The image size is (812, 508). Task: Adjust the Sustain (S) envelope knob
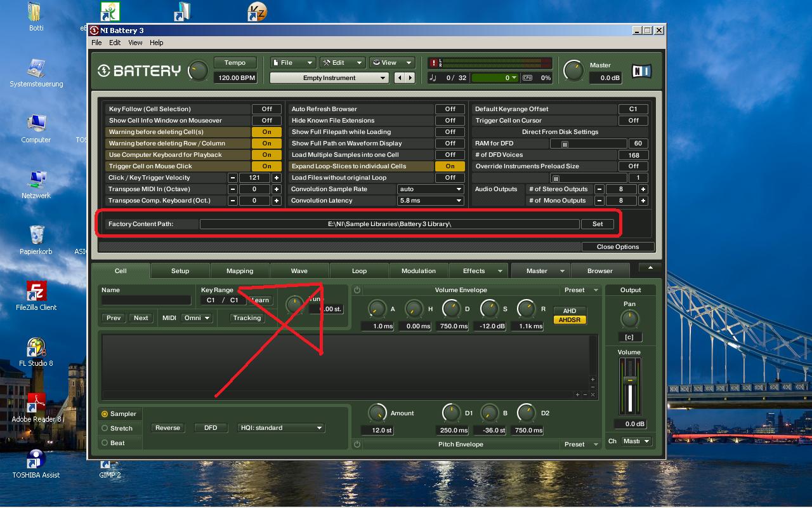coord(489,309)
